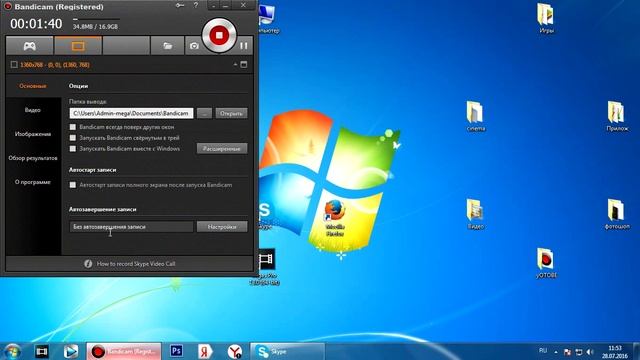Open the Windows Start button

12,351
